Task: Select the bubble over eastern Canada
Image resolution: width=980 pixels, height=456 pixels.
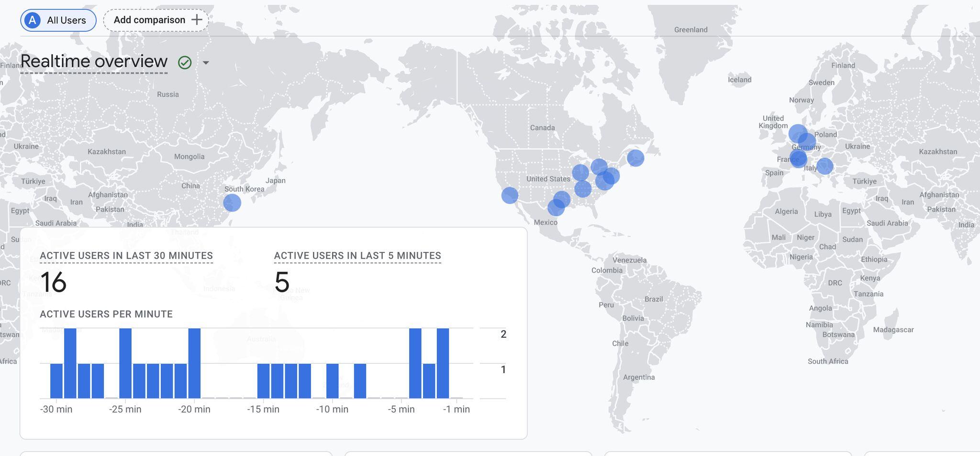Action: 635,158
